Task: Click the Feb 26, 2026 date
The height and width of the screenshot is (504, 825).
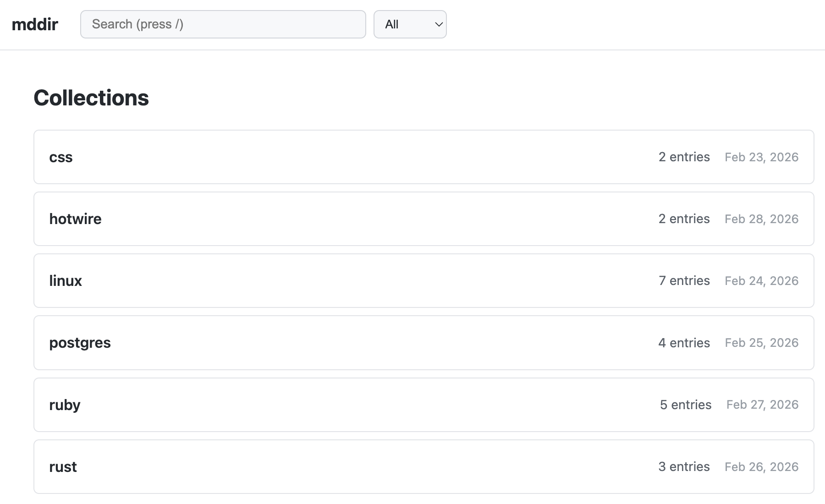Action: [761, 467]
